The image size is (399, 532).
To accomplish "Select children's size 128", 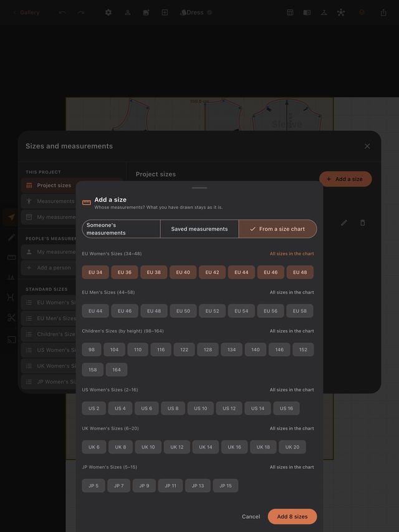I will [x=208, y=349].
